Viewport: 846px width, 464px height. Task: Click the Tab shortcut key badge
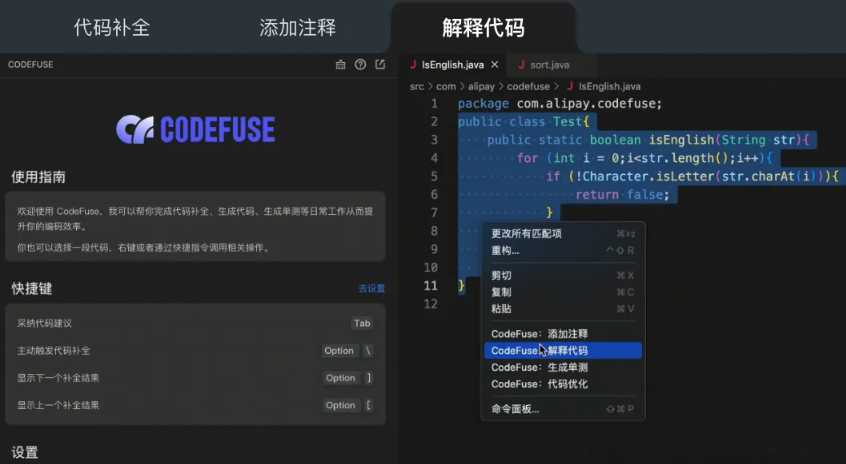tap(362, 323)
